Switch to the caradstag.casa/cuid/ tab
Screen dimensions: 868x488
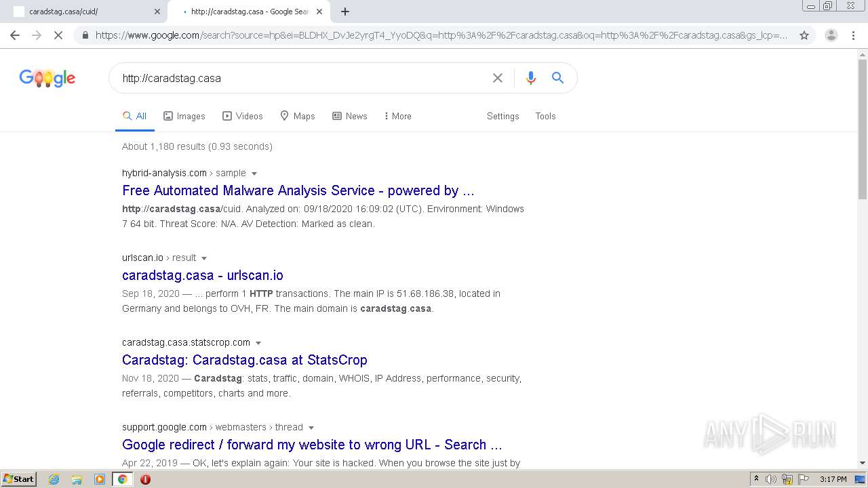[x=85, y=12]
